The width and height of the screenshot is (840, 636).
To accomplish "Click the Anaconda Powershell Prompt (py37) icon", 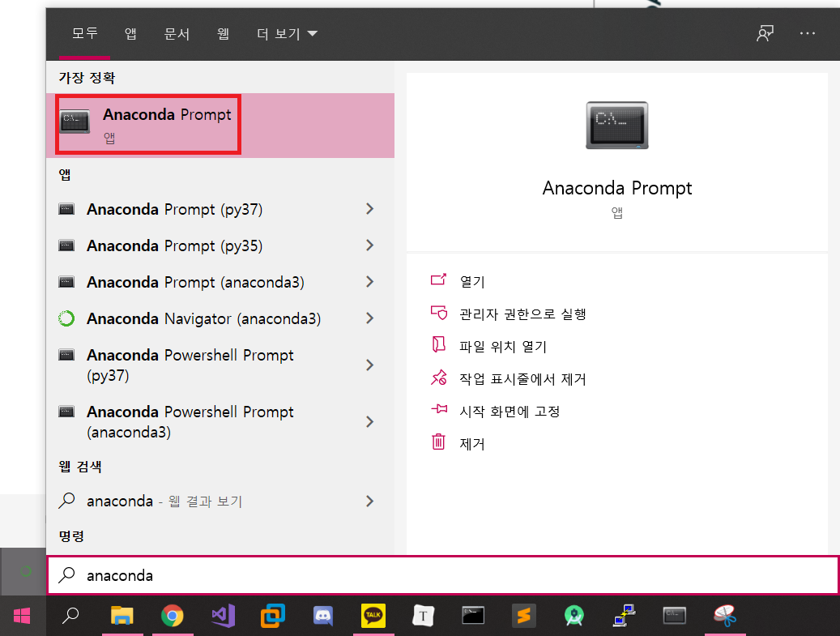I will (x=66, y=355).
